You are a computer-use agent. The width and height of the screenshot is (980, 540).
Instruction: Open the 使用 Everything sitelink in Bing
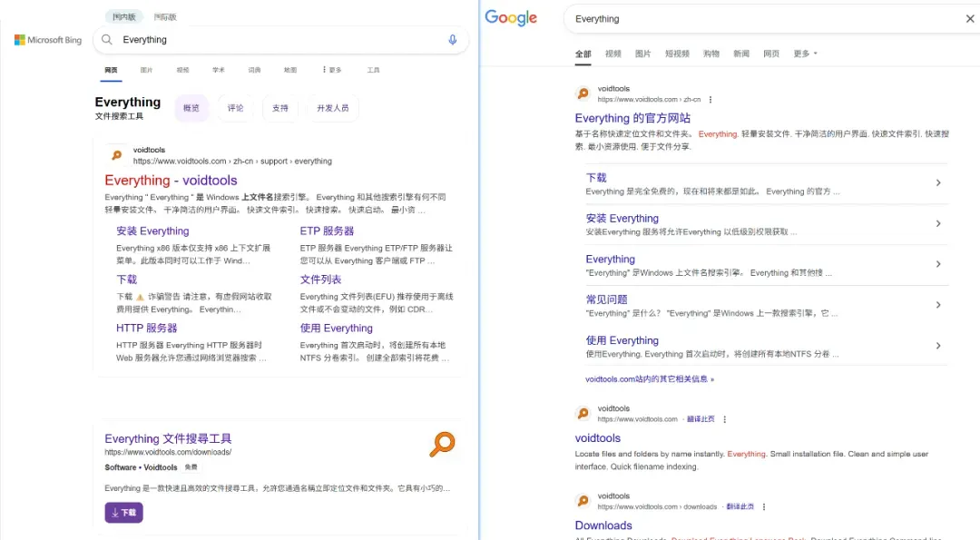point(337,329)
